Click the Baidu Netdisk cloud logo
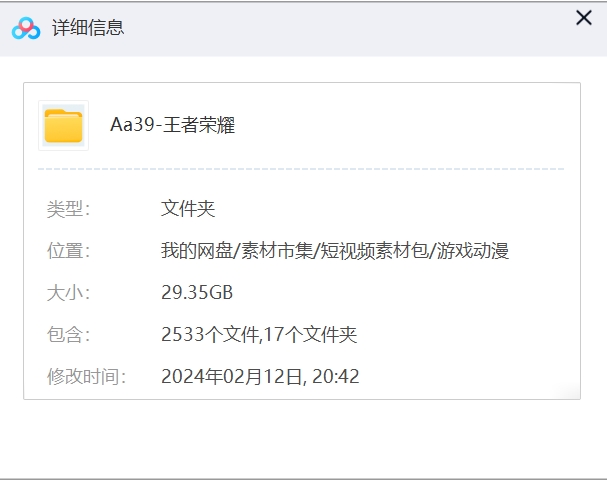The image size is (607, 481). click(26, 28)
